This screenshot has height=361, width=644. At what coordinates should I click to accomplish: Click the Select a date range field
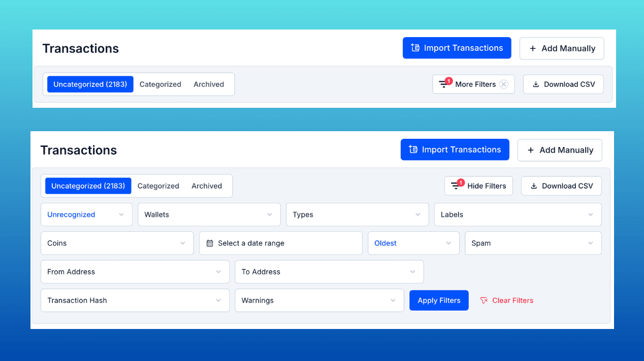tap(280, 243)
